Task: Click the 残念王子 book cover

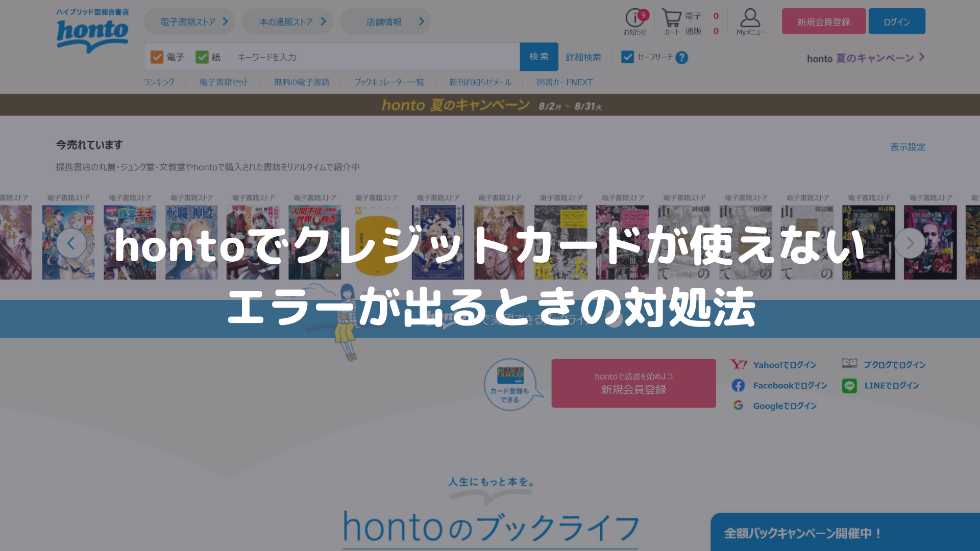Action: tap(130, 242)
